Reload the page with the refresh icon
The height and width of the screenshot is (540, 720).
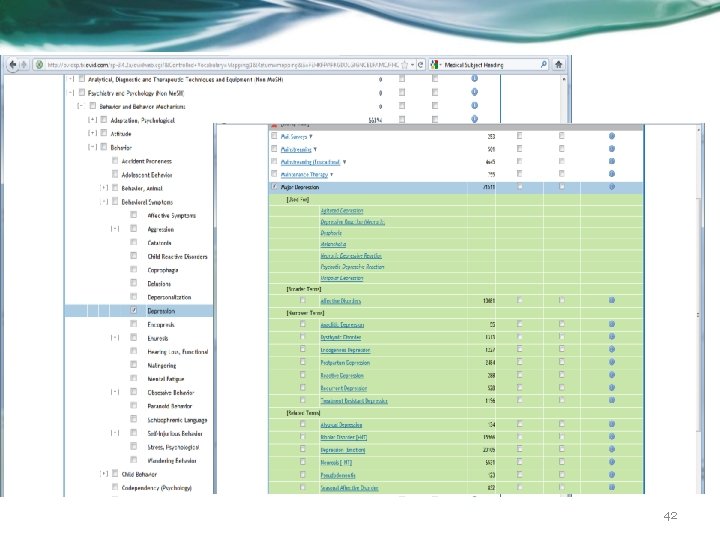point(420,65)
